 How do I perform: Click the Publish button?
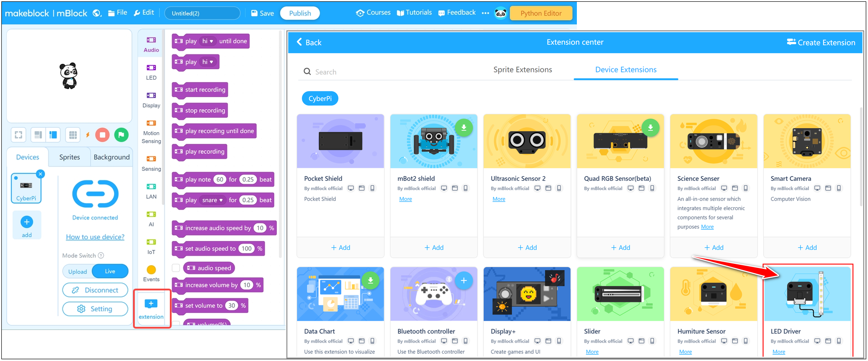(300, 13)
